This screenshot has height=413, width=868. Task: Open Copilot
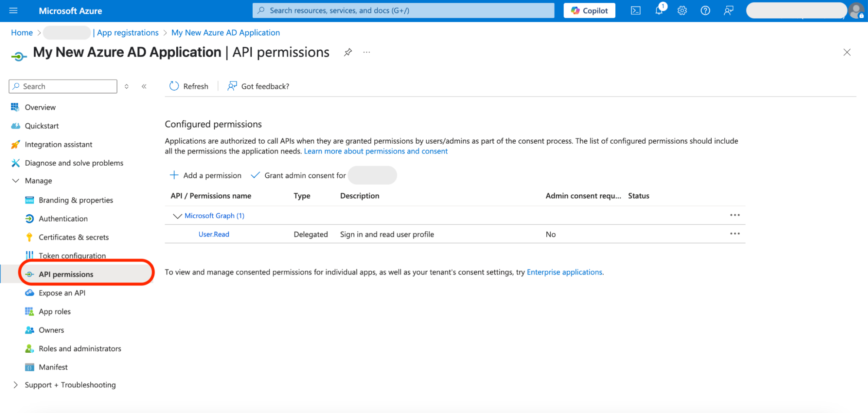pyautogui.click(x=589, y=10)
